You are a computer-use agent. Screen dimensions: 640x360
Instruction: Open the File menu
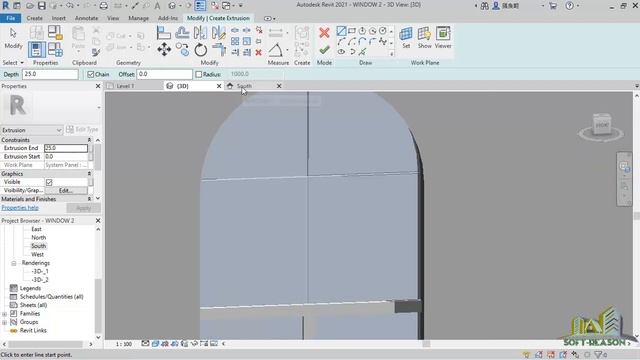coord(11,18)
